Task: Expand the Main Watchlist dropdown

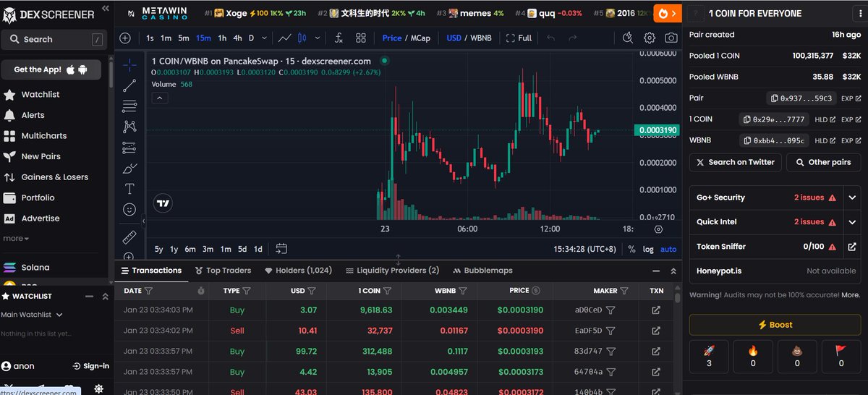Action: (x=32, y=315)
